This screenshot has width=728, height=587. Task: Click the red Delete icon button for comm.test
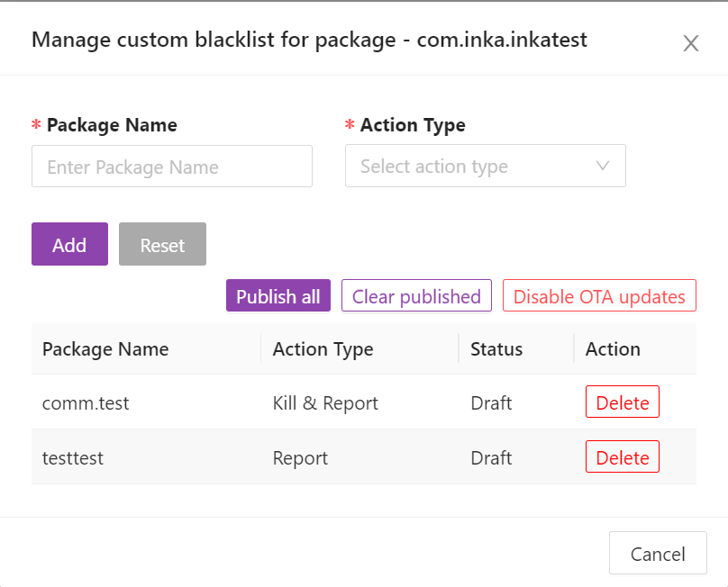coord(622,402)
